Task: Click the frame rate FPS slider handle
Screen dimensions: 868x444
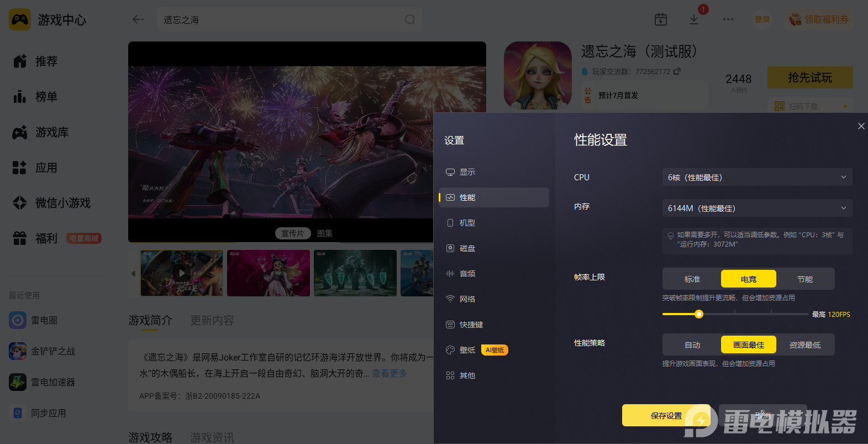Action: coord(699,314)
